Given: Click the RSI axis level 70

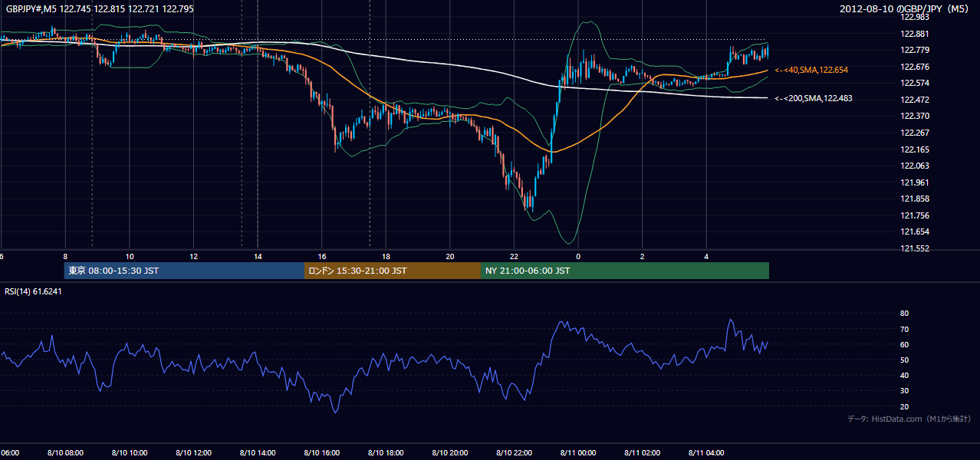Looking at the screenshot, I should coord(905,329).
